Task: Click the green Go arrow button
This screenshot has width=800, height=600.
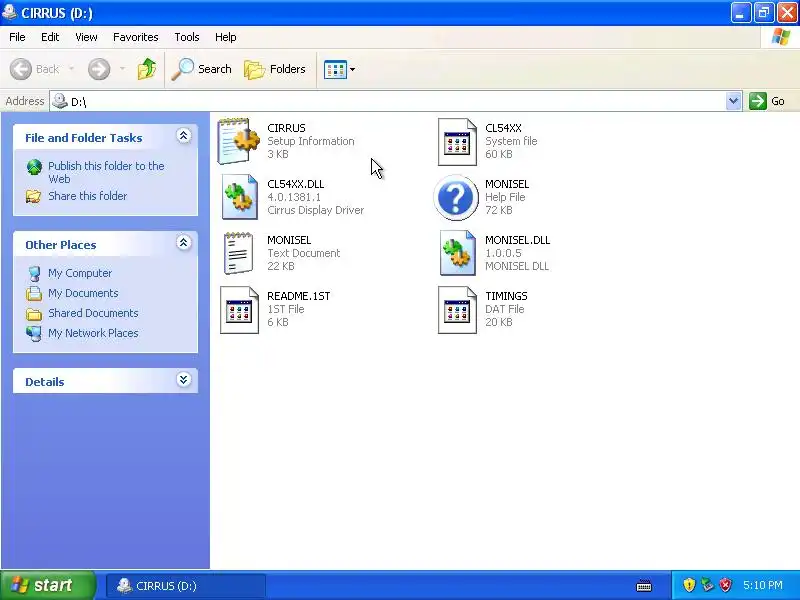Action: coord(758,101)
